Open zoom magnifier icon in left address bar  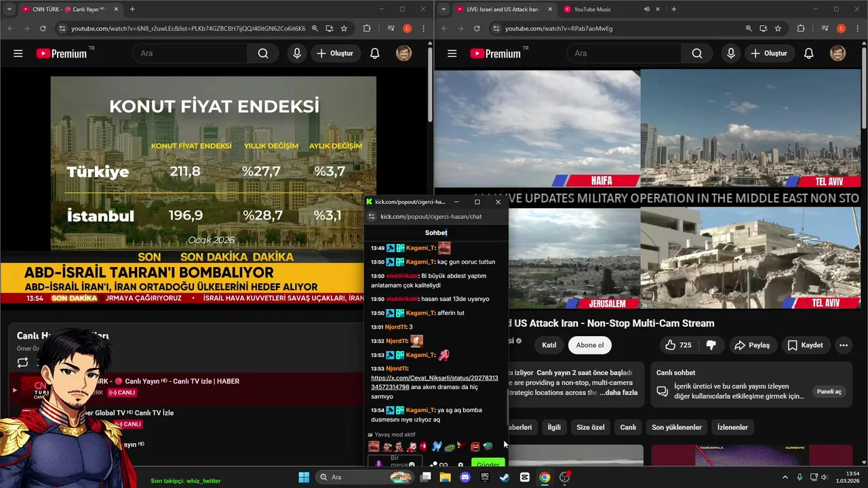[315, 28]
